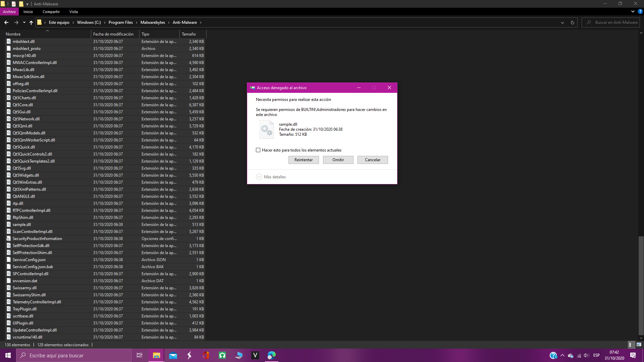Viewport: 644px width, 362px height.
Task: Check 'Hacer esto para todos los elementos actuales'
Action: (258, 150)
